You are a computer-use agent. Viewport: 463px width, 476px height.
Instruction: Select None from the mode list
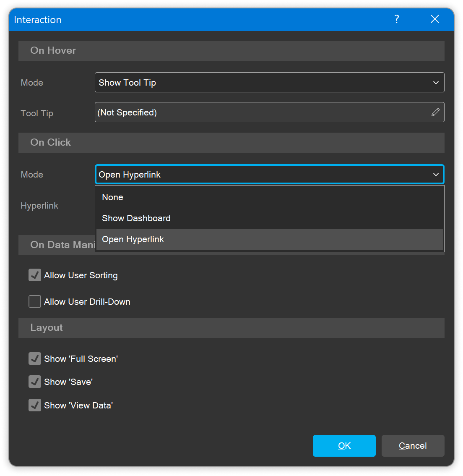[113, 197]
